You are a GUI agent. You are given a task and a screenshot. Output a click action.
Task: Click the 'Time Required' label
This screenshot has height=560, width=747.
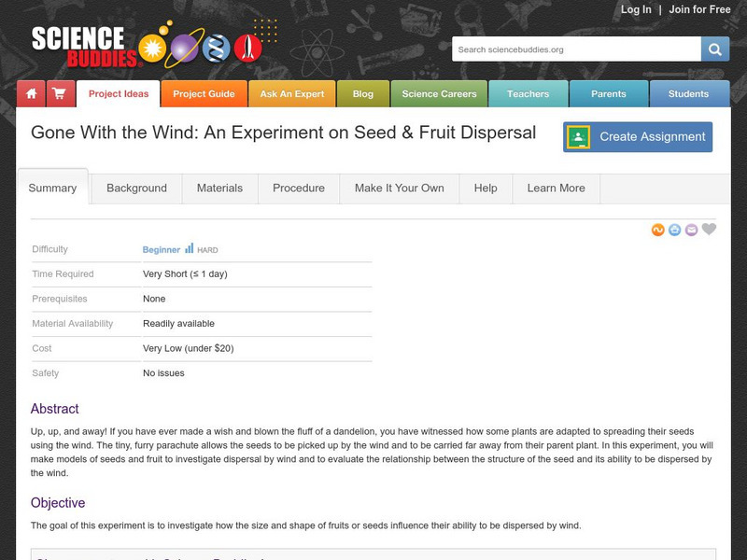click(63, 273)
